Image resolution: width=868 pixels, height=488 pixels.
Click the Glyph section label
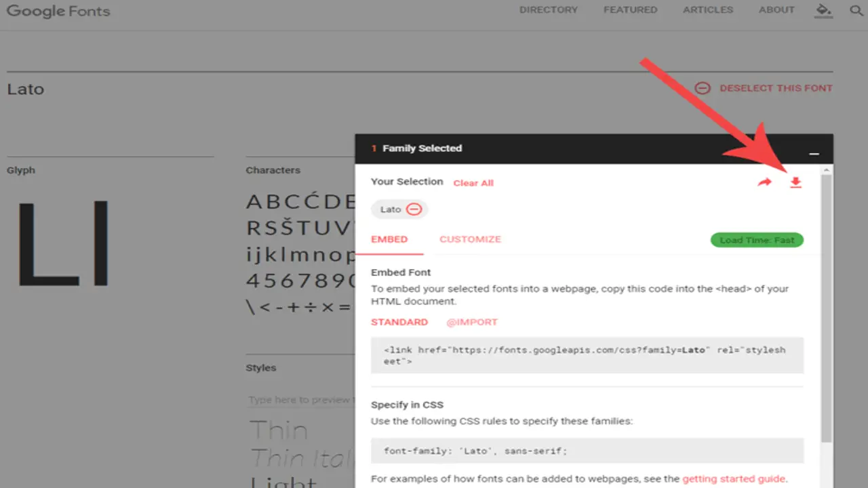point(21,170)
